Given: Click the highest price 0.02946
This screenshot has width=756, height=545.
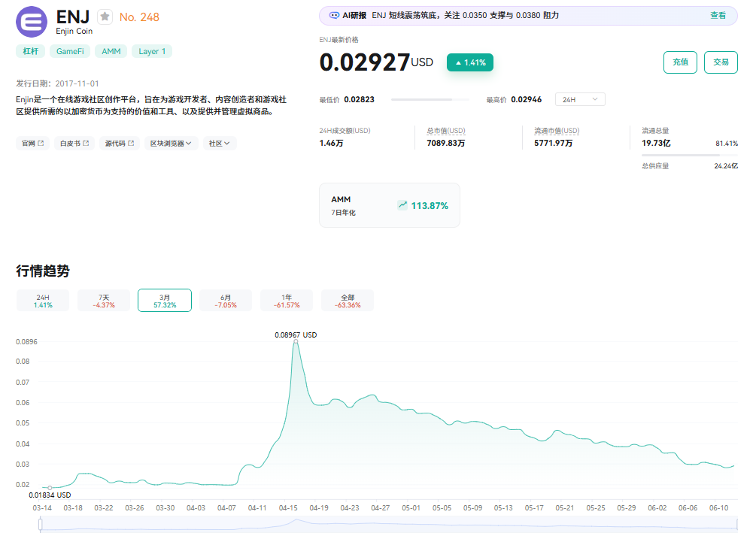Looking at the screenshot, I should tap(527, 99).
